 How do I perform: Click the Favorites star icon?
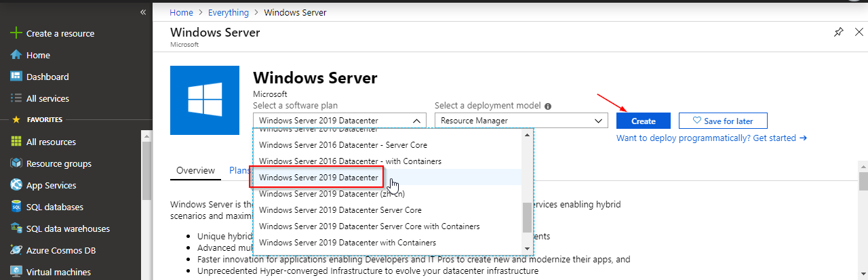(16, 120)
